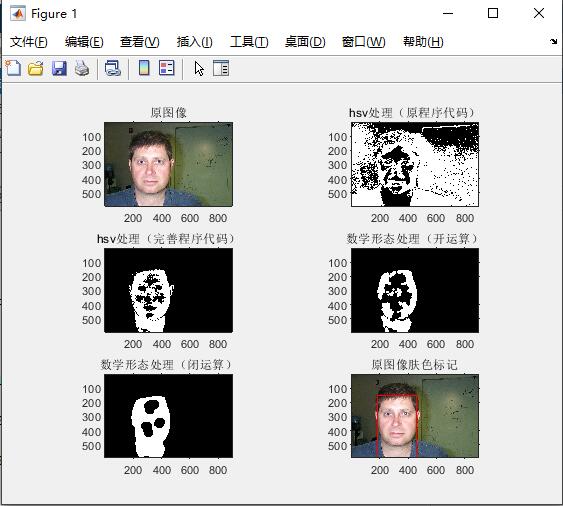Open the Property Inspector icon
Image resolution: width=563 pixels, height=506 pixels.
[x=221, y=68]
